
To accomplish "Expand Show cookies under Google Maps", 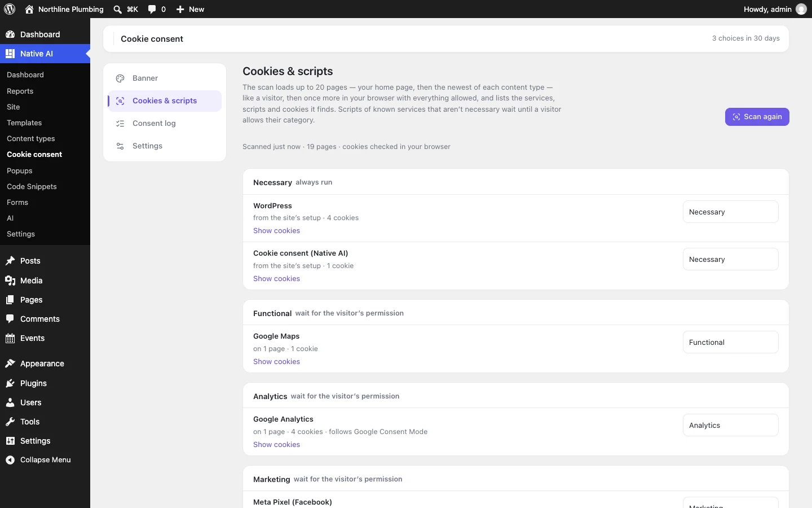I will (x=276, y=362).
